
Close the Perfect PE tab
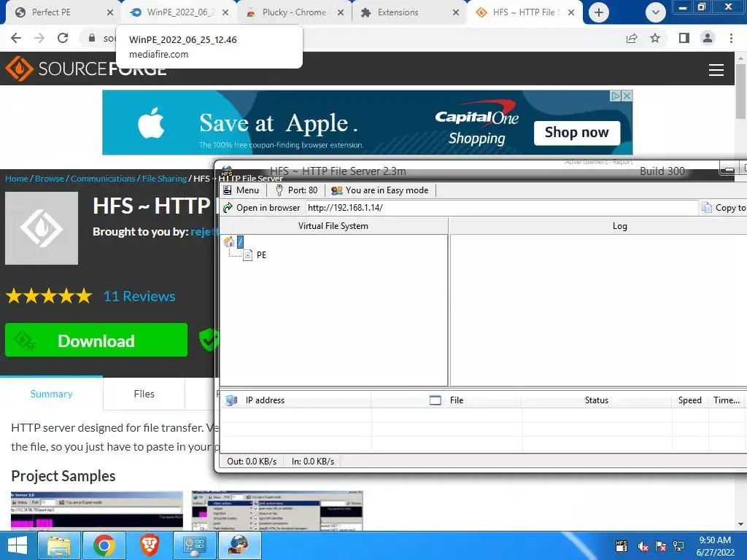[x=110, y=12]
